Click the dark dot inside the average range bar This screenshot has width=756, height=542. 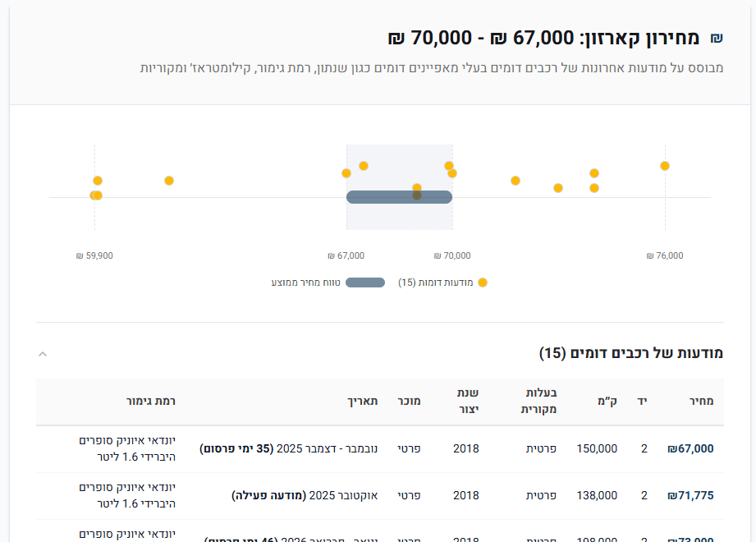[x=417, y=195]
